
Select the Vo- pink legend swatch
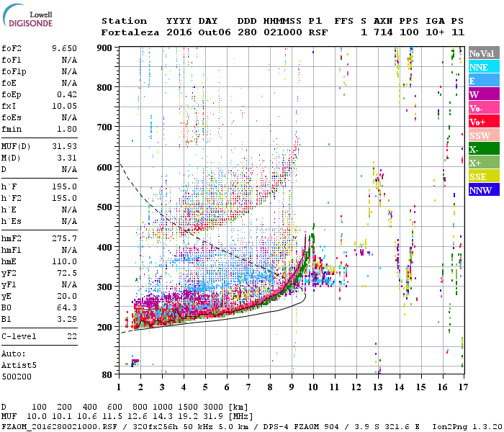pos(484,108)
